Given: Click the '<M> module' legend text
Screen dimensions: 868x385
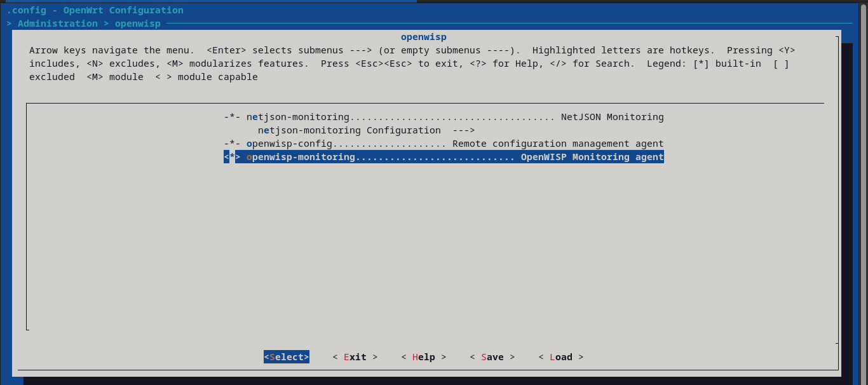Looking at the screenshot, I should point(115,77).
